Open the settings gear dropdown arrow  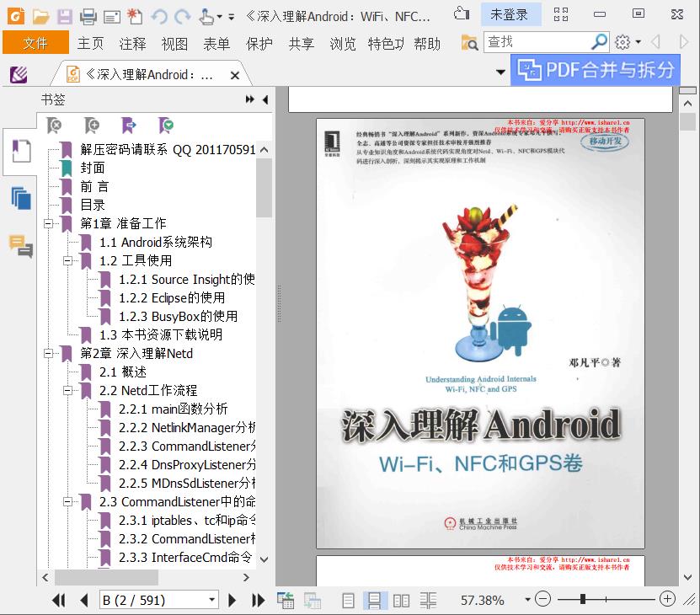[638, 42]
